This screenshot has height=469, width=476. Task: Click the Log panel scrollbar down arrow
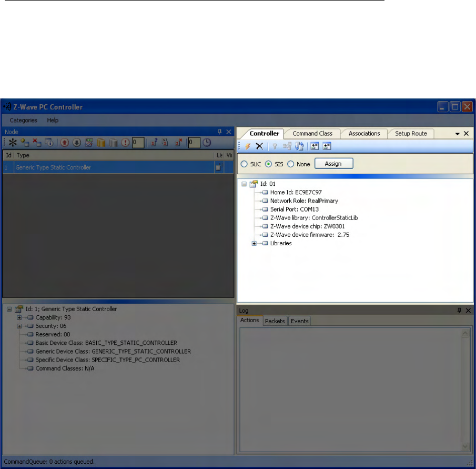(x=465, y=446)
